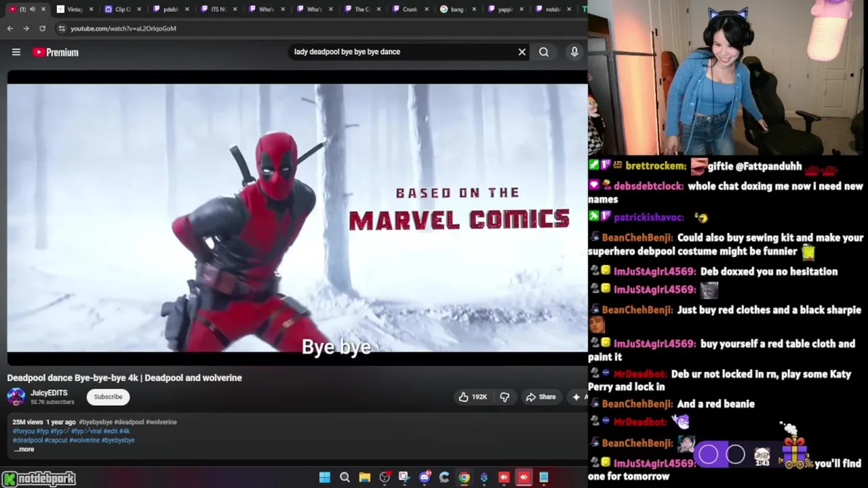Open JuicyEDITS channel name link

[x=49, y=392]
